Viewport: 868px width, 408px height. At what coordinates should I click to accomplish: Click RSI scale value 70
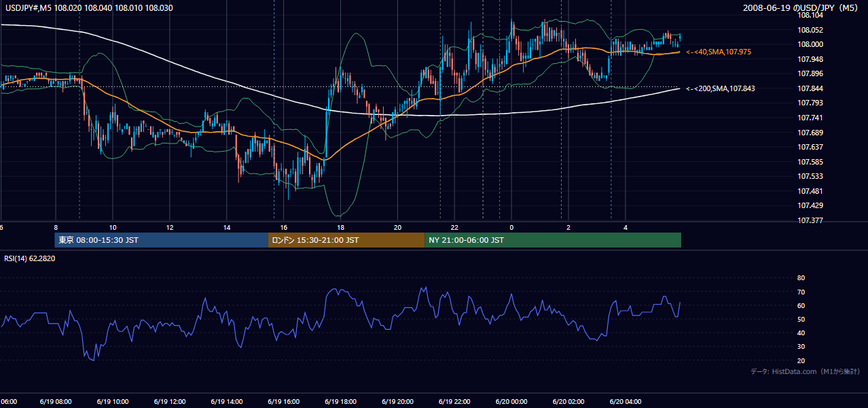tap(801, 292)
